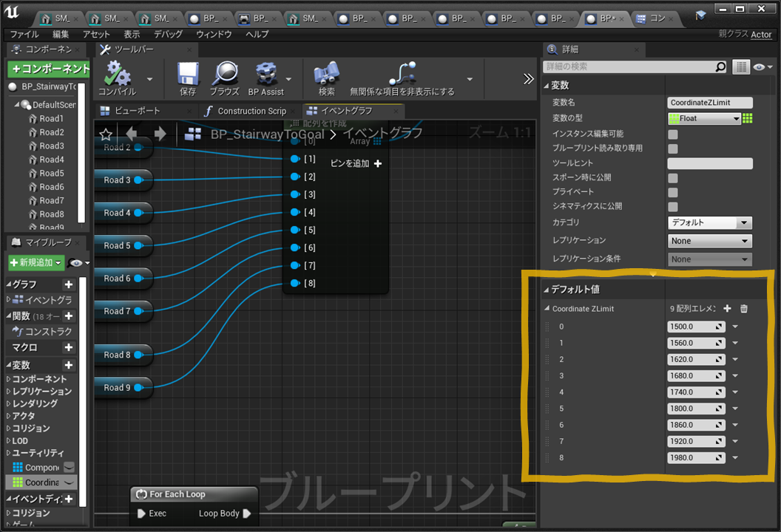This screenshot has width=781, height=532.
Task: Click the Browse (ブラウズ) magnifier icon
Action: point(225,74)
